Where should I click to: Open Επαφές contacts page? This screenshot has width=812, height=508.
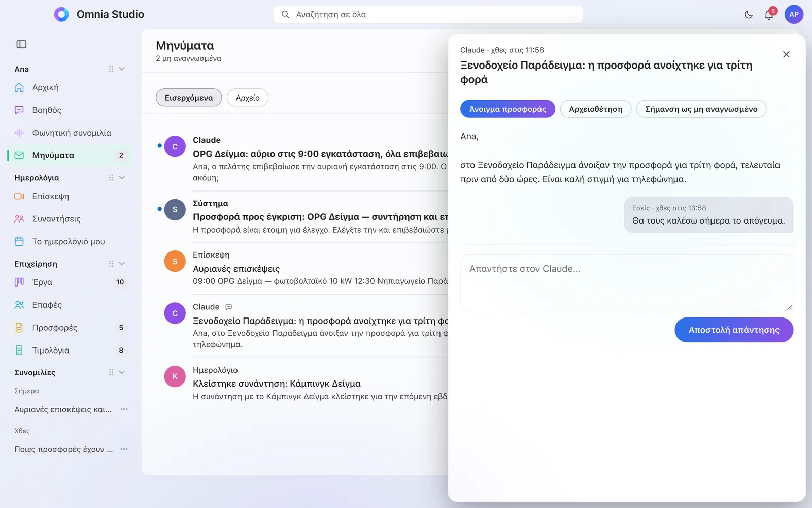(x=70, y=305)
